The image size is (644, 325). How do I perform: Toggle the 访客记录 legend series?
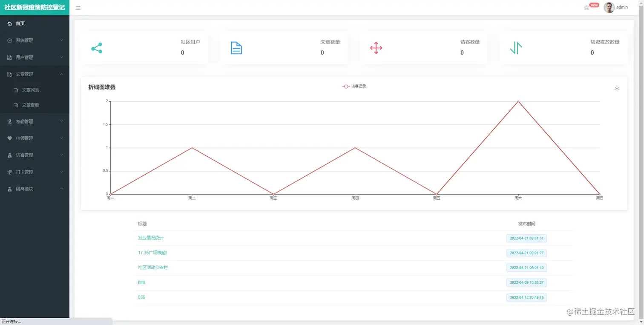pos(354,86)
